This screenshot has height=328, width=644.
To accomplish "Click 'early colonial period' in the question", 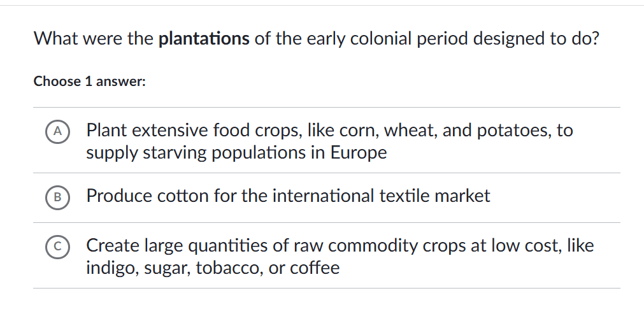I will coord(371,39).
